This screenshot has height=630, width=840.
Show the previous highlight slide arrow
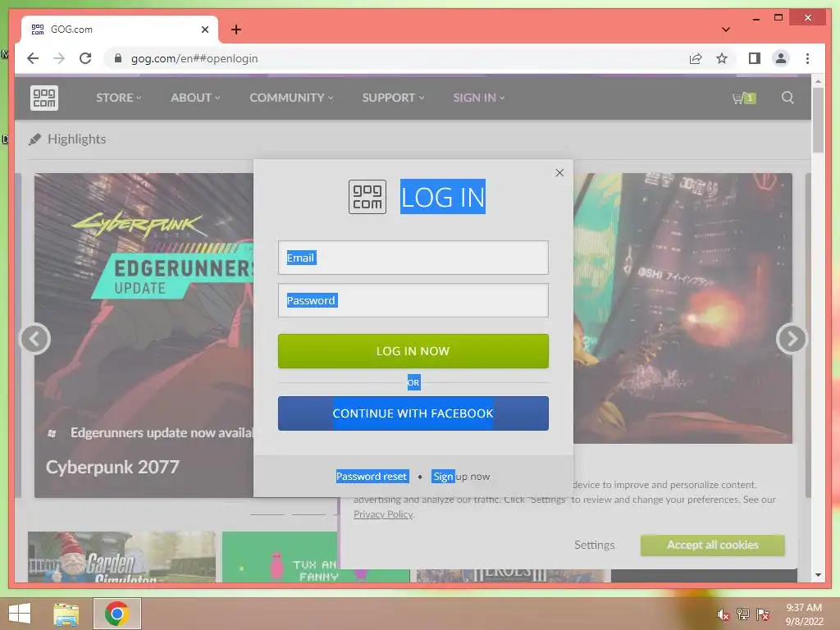pyautogui.click(x=34, y=339)
